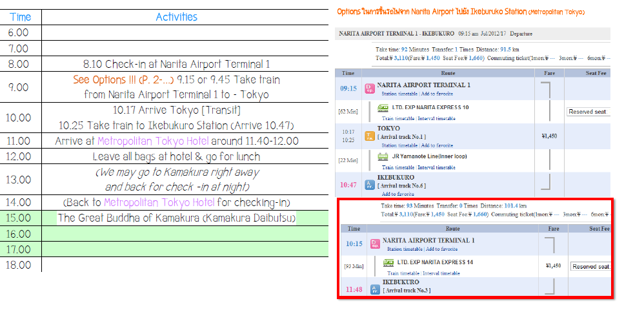Select 'JR Yamanote Line(Inner loop)' route text
Screen dimensions: 644x323
point(429,156)
